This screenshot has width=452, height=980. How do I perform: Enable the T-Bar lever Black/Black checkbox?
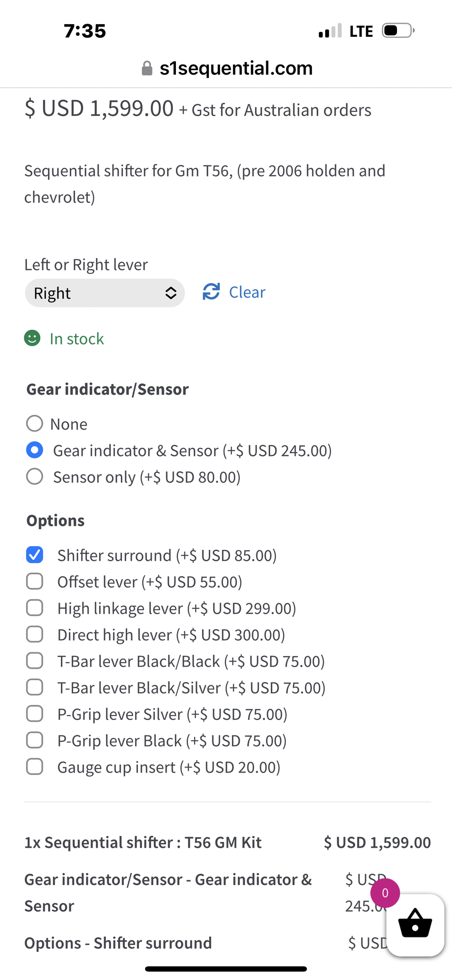tap(34, 661)
